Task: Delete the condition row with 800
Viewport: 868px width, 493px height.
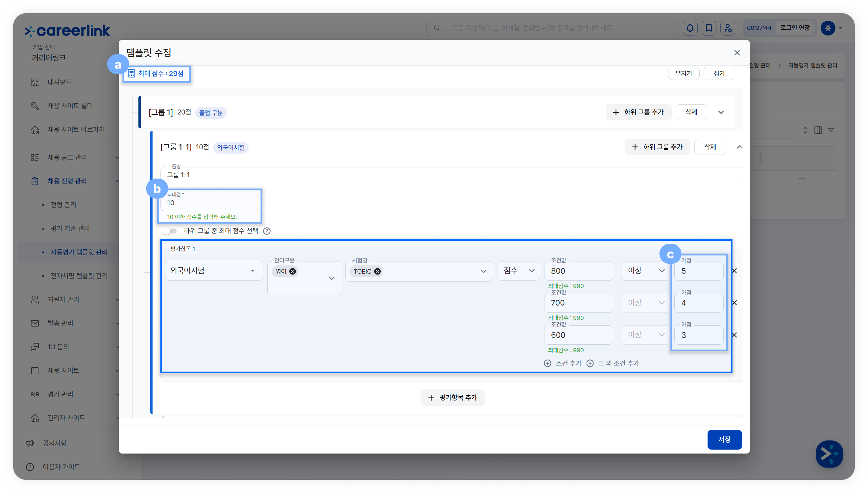Action: 734,271
